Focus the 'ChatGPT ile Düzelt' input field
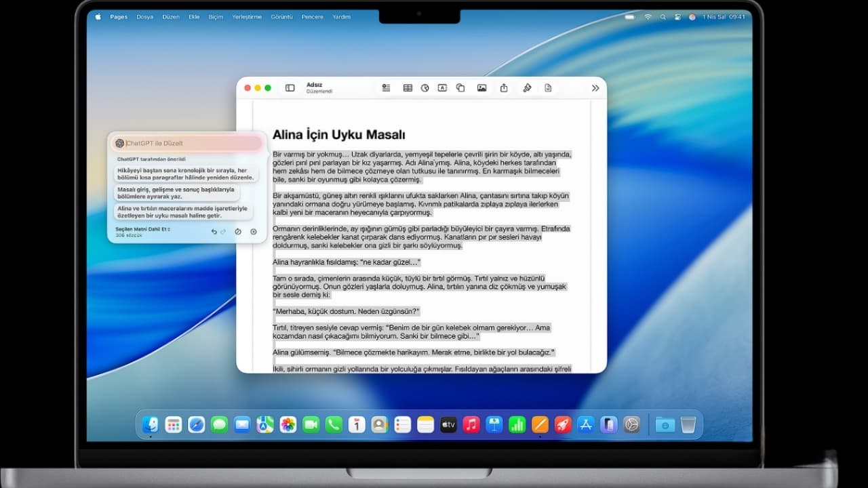The image size is (868, 488). coord(188,143)
